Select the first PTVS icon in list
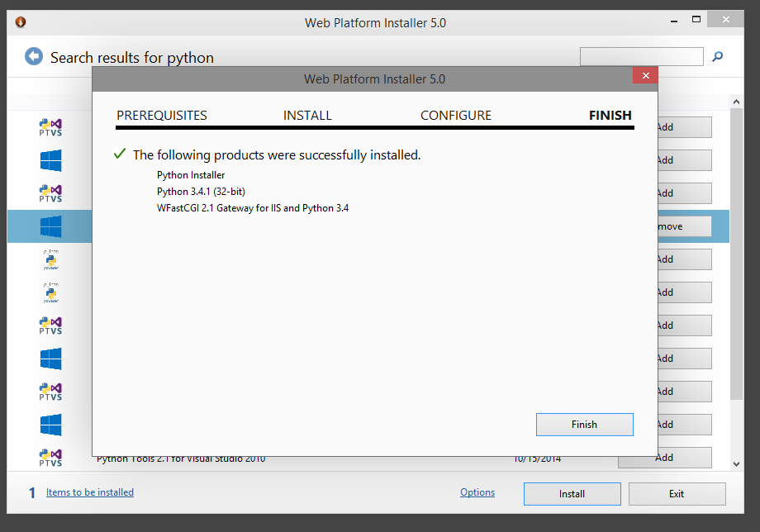The width and height of the screenshot is (760, 532). point(50,127)
